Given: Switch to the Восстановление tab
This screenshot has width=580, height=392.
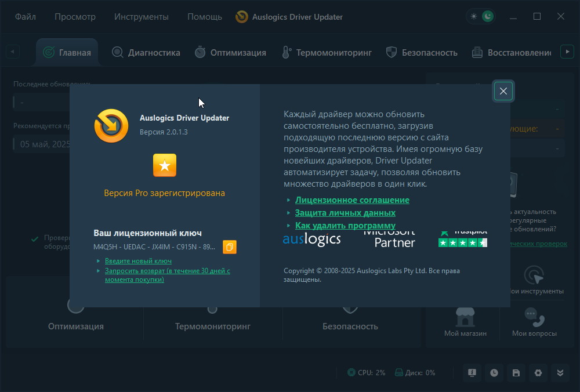Looking at the screenshot, I should coord(512,53).
